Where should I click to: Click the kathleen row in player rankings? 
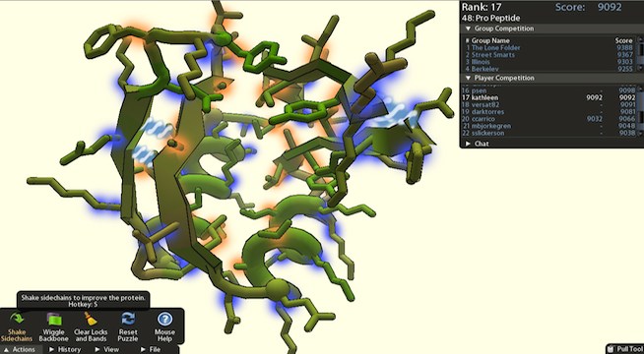[x=548, y=97]
